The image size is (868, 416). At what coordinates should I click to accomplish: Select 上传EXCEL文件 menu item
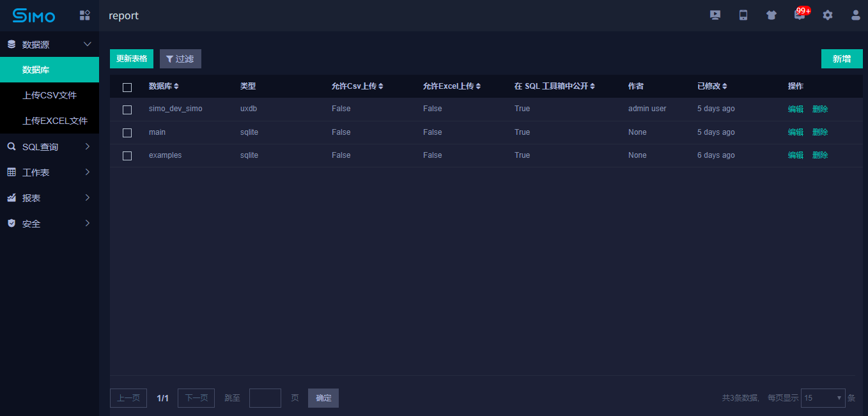[x=54, y=121]
